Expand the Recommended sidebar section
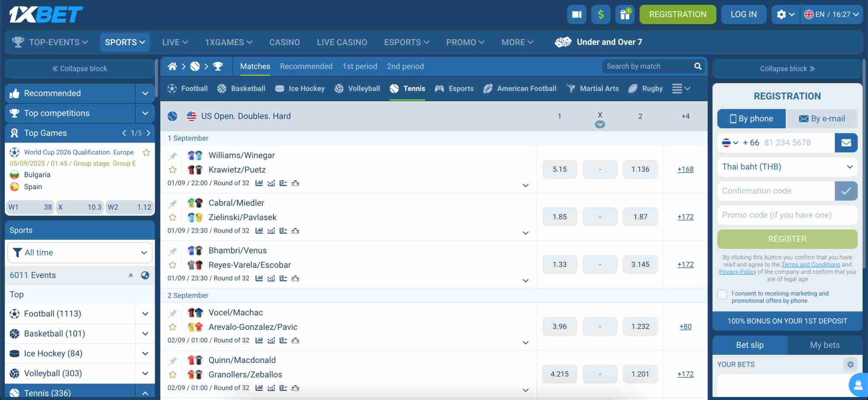This screenshot has height=400, width=868. [145, 93]
